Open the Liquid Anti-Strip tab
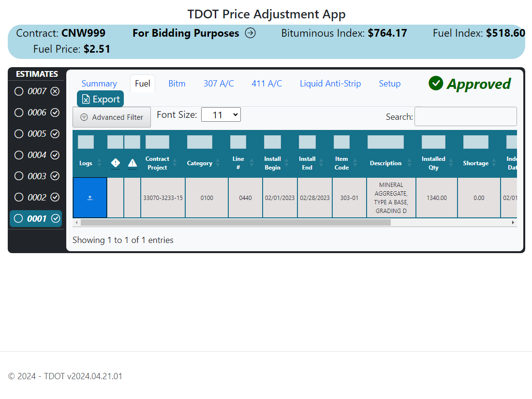 point(330,84)
